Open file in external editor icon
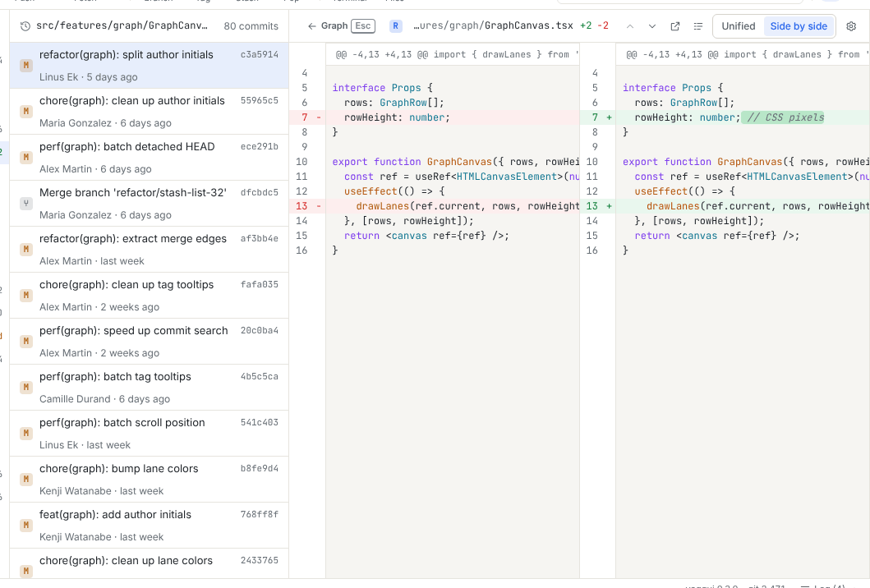 pyautogui.click(x=675, y=26)
